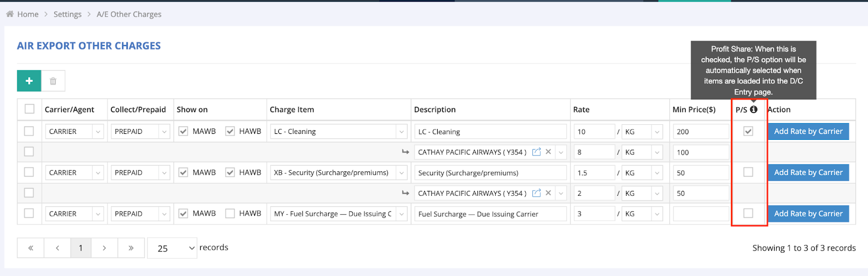Remove Cathay Pacific carrier under Security row
Image resolution: width=868 pixels, height=276 pixels.
coord(548,193)
